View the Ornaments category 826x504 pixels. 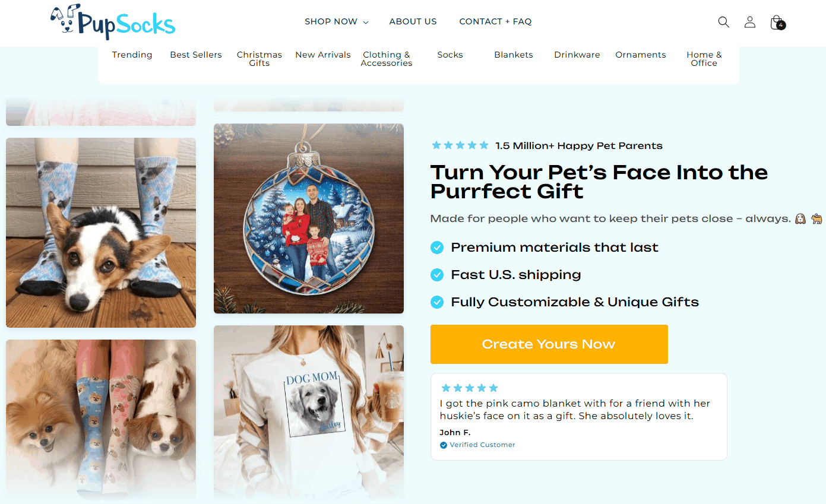(640, 55)
